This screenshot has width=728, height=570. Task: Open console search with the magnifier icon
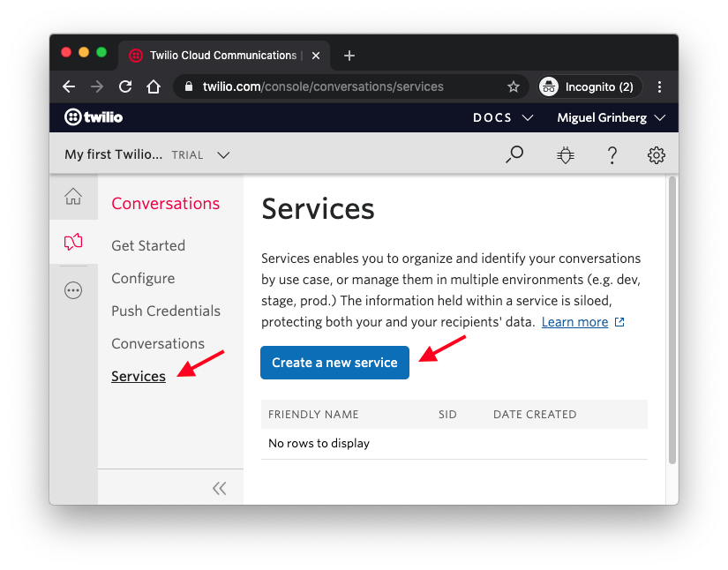(514, 154)
